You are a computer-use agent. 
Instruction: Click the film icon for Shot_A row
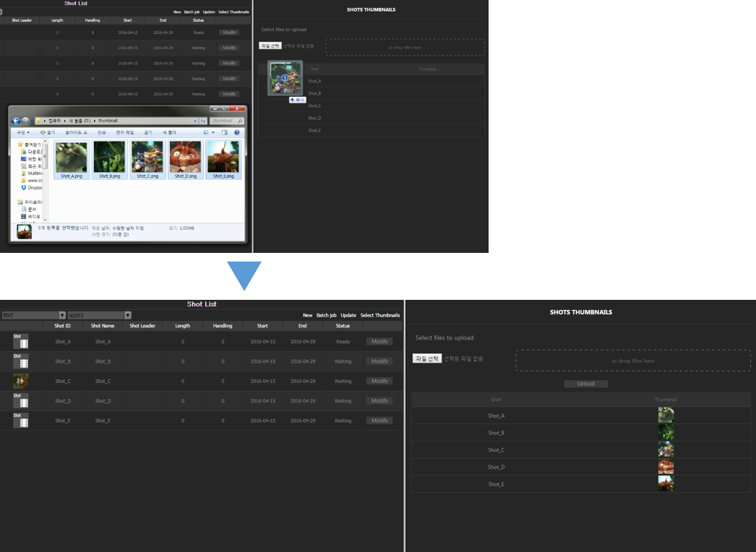coord(21,342)
